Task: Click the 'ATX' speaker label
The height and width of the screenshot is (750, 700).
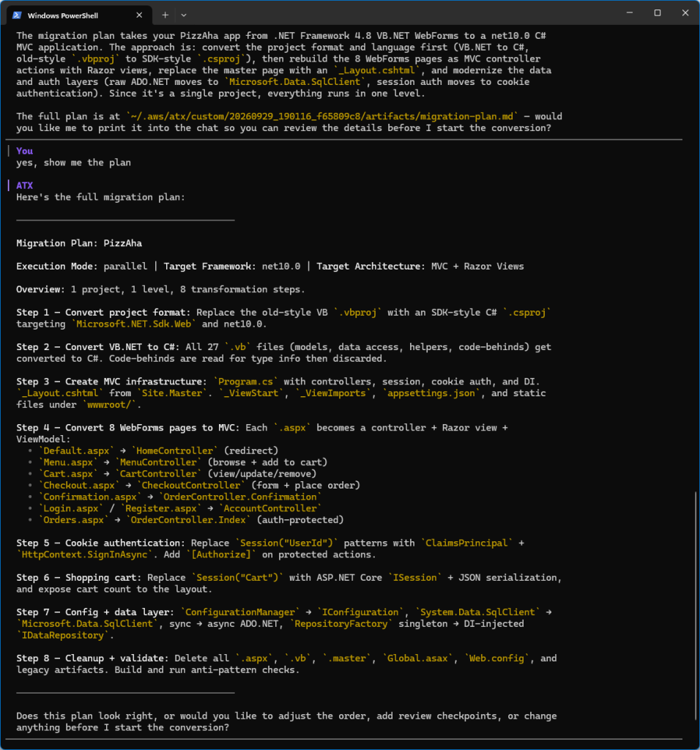Action: coord(24,185)
